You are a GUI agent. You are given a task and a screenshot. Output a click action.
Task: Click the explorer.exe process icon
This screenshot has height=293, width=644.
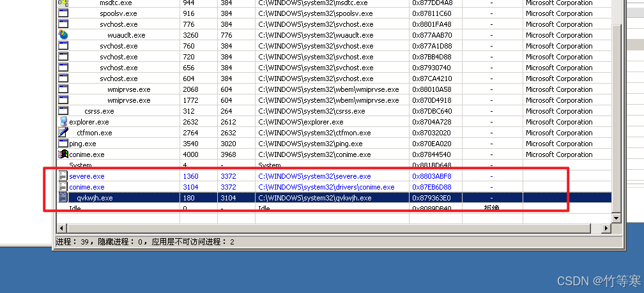coord(63,122)
